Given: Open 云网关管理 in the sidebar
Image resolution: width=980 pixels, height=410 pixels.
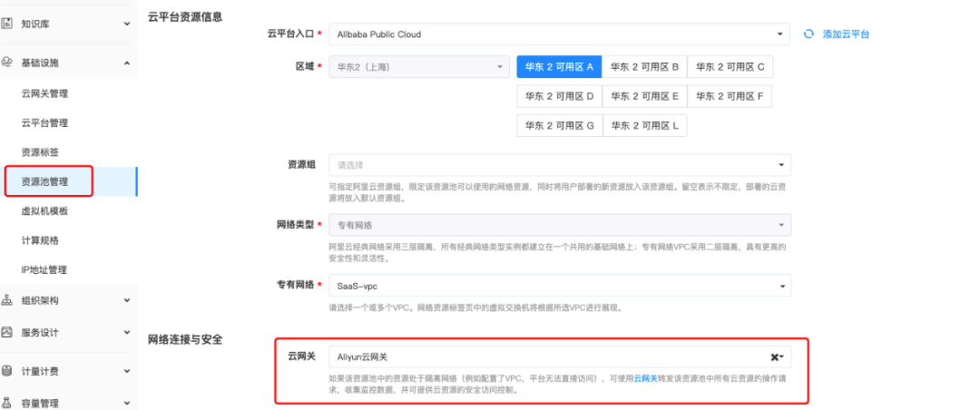Looking at the screenshot, I should click(44, 93).
